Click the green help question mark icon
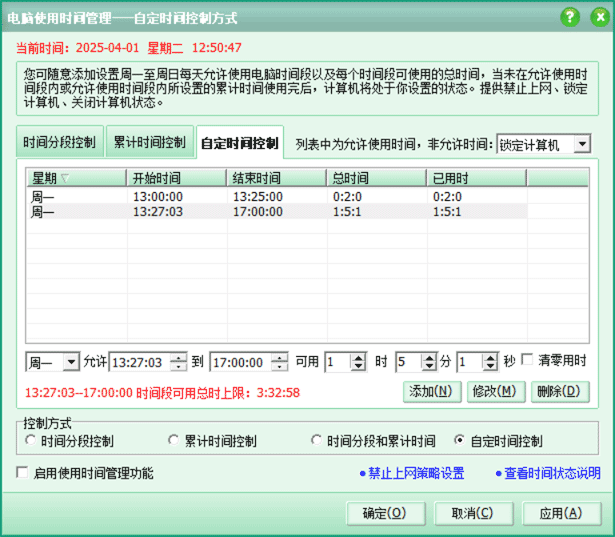This screenshot has height=537, width=615. [569, 17]
